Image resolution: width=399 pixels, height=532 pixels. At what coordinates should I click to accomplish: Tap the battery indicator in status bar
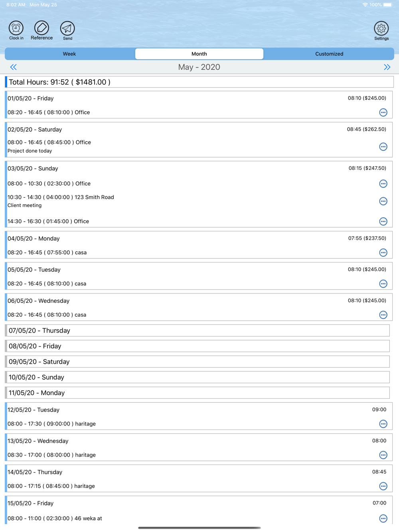pyautogui.click(x=388, y=5)
